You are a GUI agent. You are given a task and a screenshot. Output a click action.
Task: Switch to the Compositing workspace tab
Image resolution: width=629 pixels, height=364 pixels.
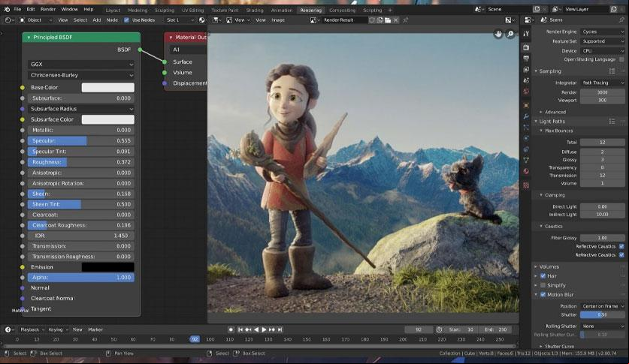(342, 10)
